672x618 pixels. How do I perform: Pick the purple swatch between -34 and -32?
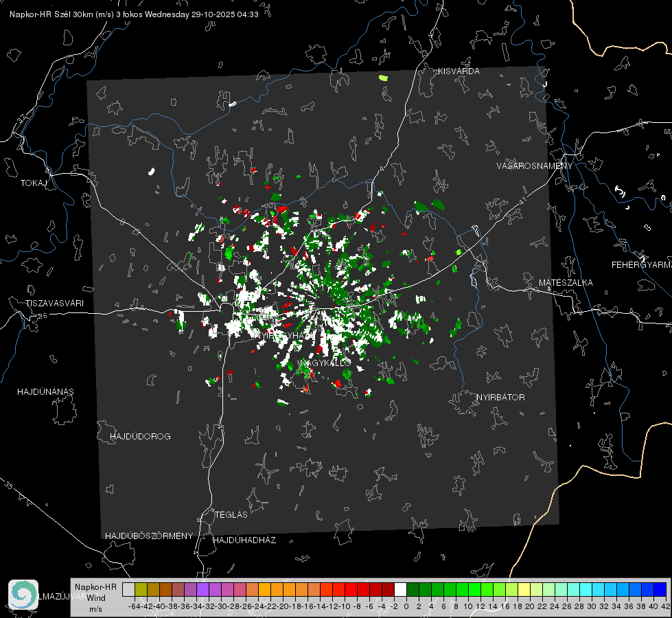202,589
